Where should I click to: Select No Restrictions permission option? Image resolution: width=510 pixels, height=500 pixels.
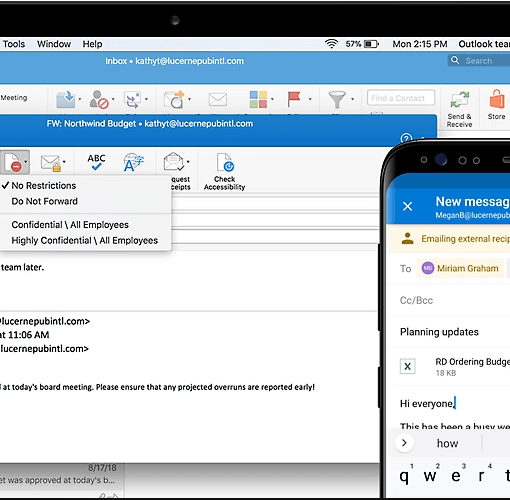(x=44, y=186)
